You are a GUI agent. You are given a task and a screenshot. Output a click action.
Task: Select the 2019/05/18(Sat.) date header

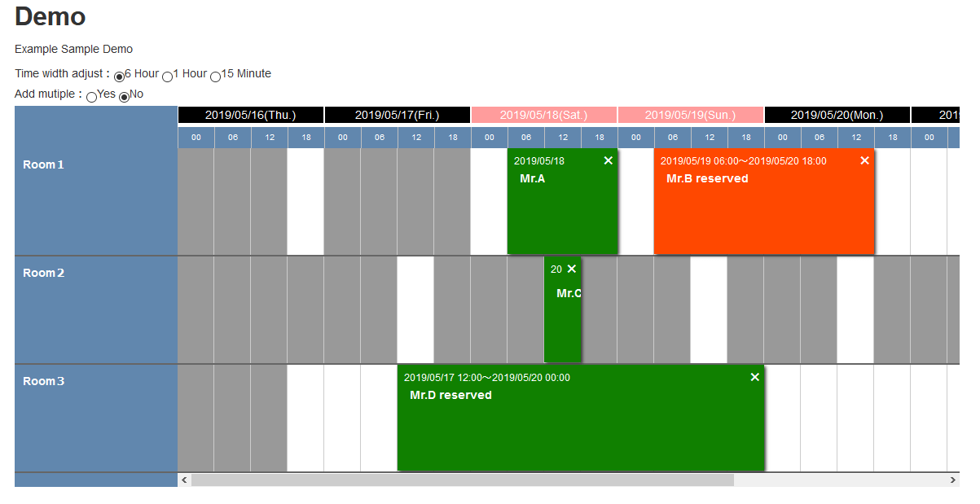544,115
